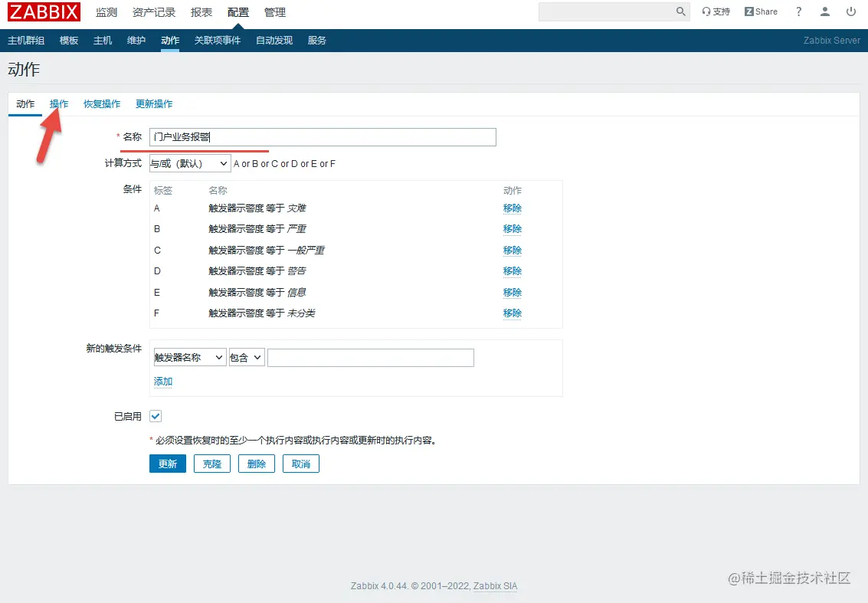
Task: Open the user profile icon
Action: (825, 11)
